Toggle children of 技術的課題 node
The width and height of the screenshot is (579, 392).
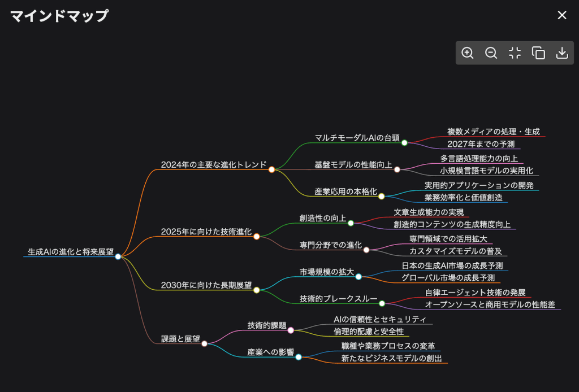(290, 330)
